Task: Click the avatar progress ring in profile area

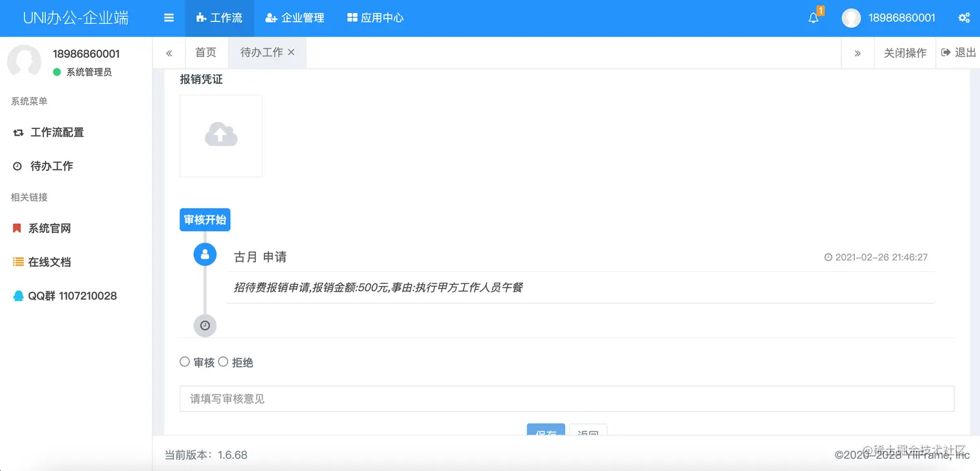Action: (25, 62)
